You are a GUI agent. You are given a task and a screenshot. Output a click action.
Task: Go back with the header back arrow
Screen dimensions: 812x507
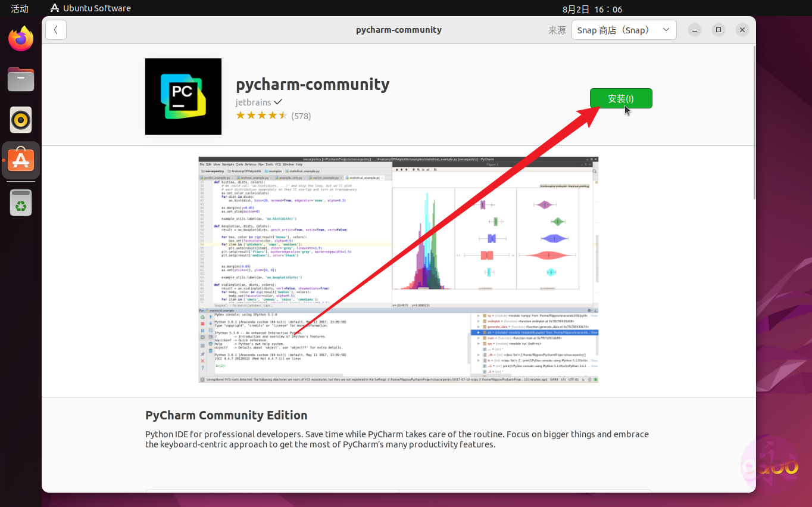(x=56, y=30)
